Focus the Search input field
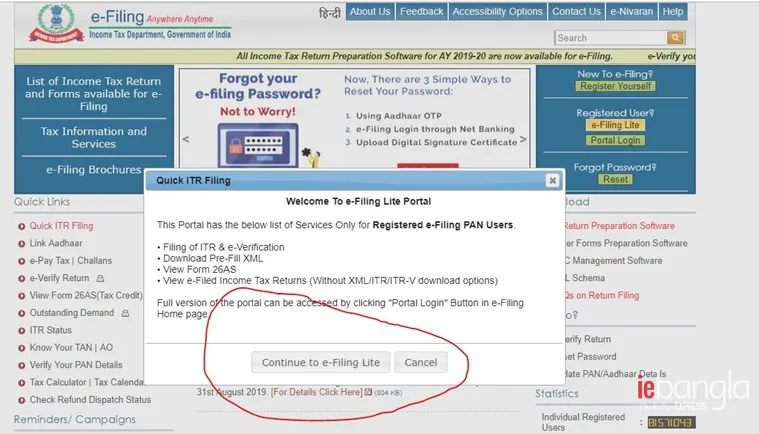 [x=611, y=38]
